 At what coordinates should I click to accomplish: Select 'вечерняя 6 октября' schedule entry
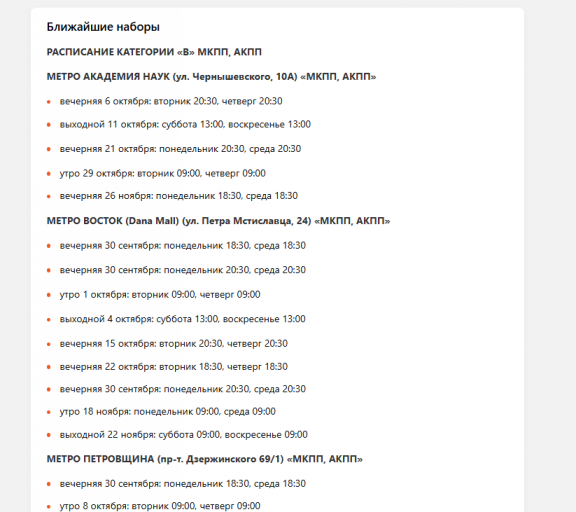[x=171, y=101]
